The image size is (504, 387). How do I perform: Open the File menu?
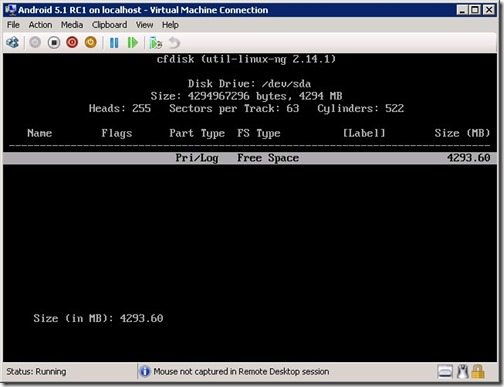[13, 25]
